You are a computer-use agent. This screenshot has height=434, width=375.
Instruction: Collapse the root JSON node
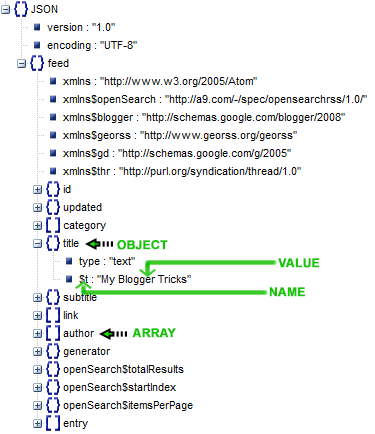[6, 10]
